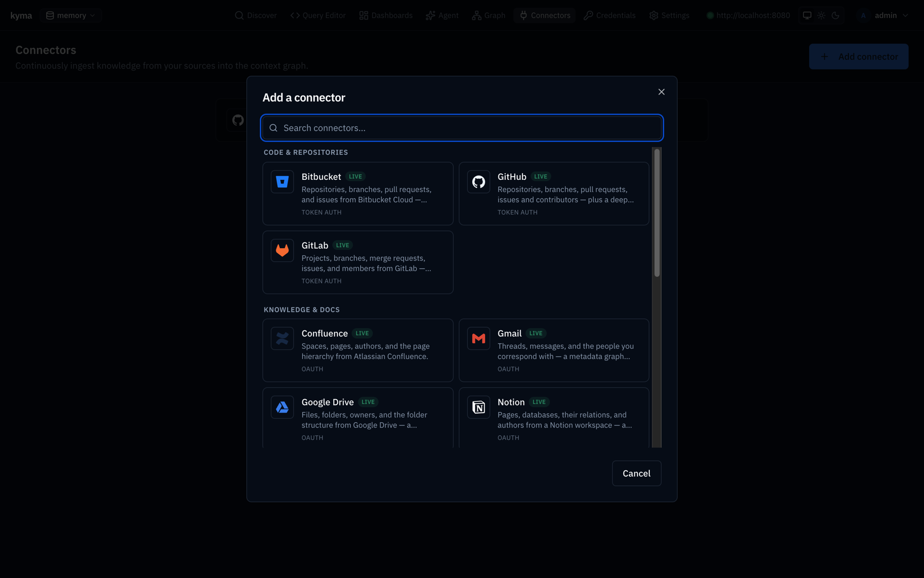Select the Connectors nav item
The image size is (924, 578).
tap(545, 15)
